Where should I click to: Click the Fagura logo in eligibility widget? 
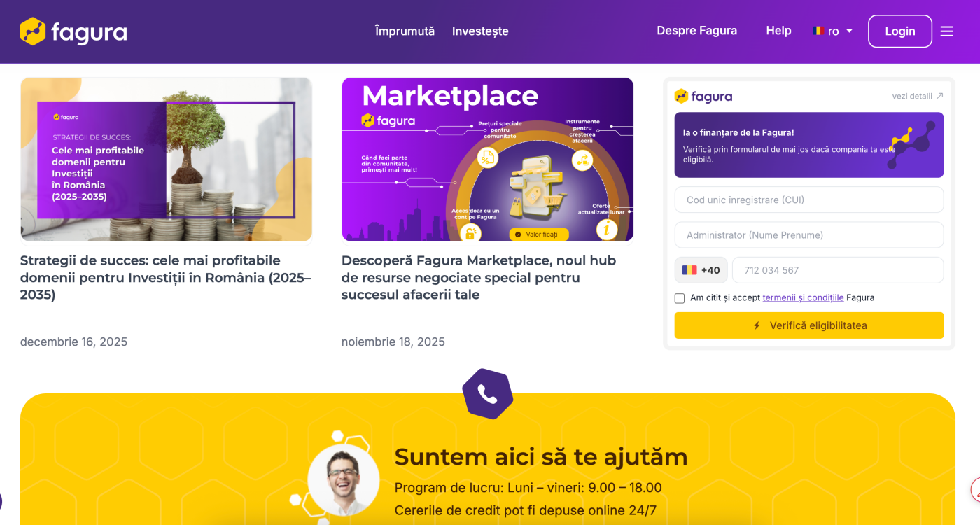pos(703,97)
